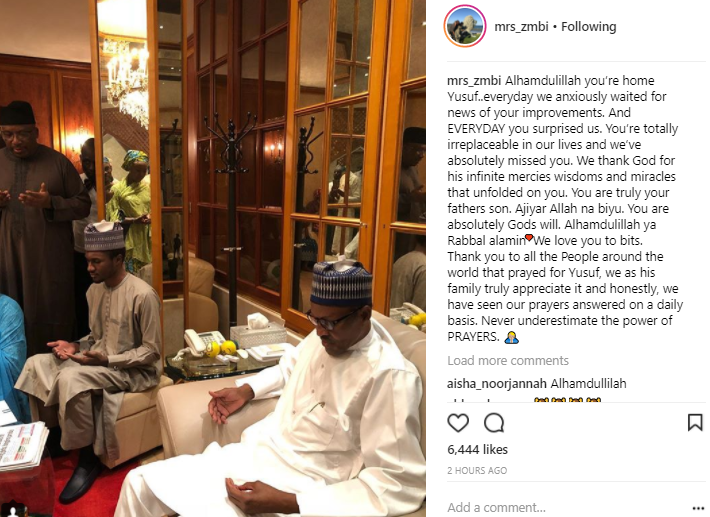Open the three-dot more options menu
This screenshot has height=517, width=710.
(699, 507)
